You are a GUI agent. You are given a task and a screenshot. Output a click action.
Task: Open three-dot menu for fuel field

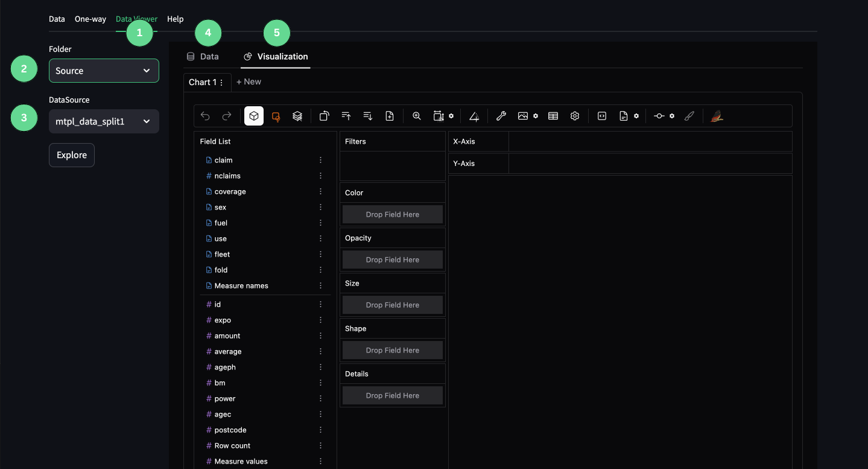[321, 223]
